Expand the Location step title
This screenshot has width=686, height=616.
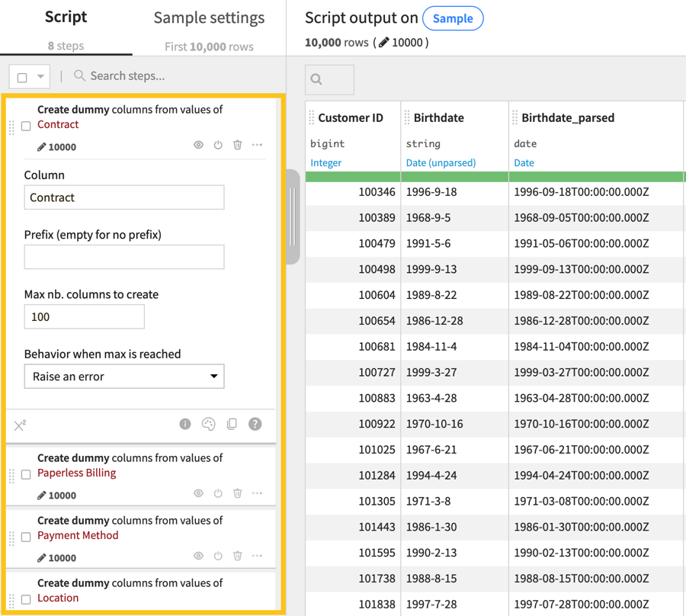click(130, 591)
